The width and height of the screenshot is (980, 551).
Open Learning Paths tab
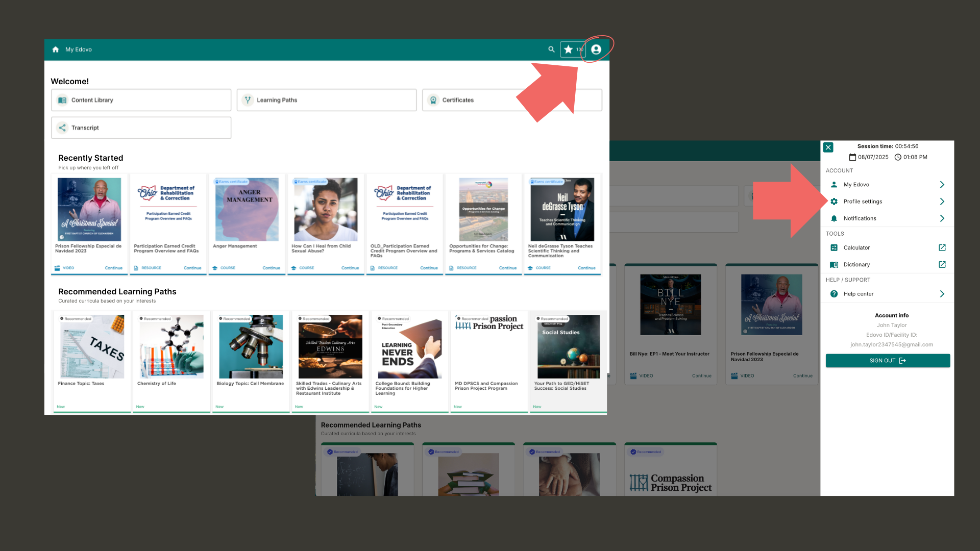click(x=326, y=100)
